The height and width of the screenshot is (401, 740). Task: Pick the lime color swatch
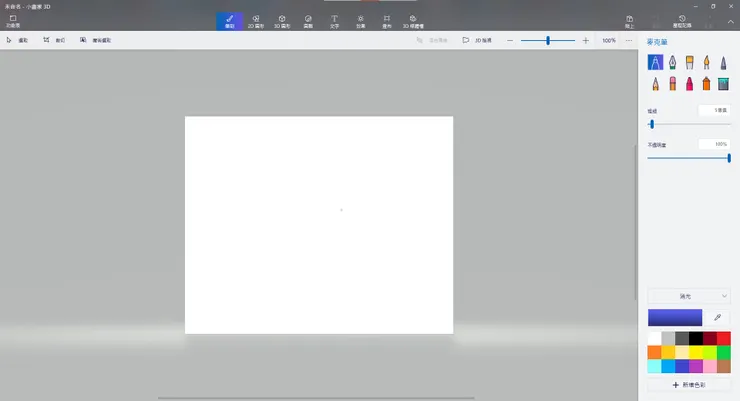710,352
